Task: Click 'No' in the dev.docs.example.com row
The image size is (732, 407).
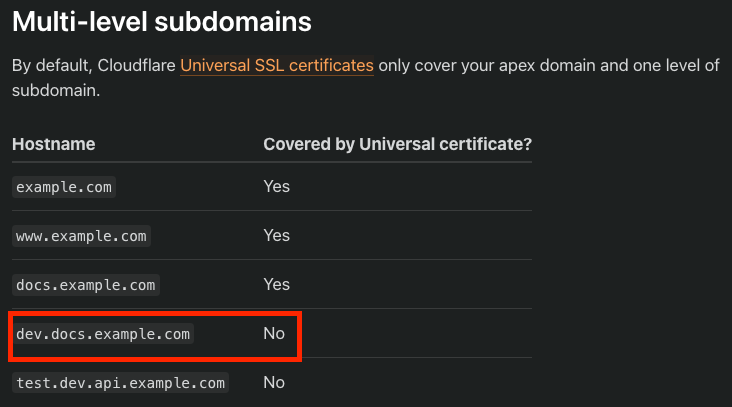Action: click(274, 333)
